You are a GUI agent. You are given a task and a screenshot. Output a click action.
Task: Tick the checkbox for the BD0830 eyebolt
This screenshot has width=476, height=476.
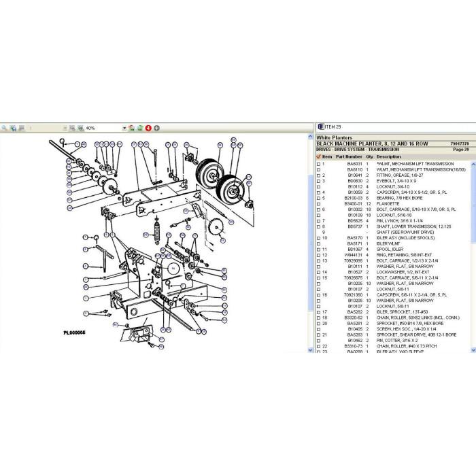318,181
